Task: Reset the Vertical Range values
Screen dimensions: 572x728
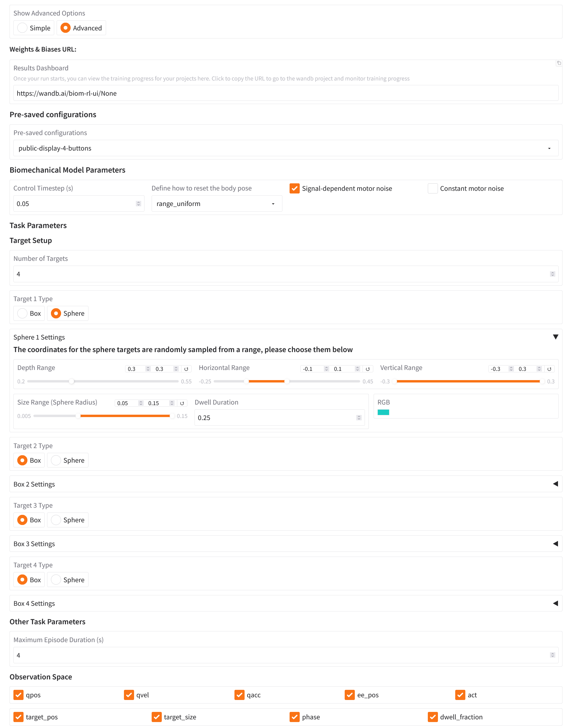Action: point(549,369)
